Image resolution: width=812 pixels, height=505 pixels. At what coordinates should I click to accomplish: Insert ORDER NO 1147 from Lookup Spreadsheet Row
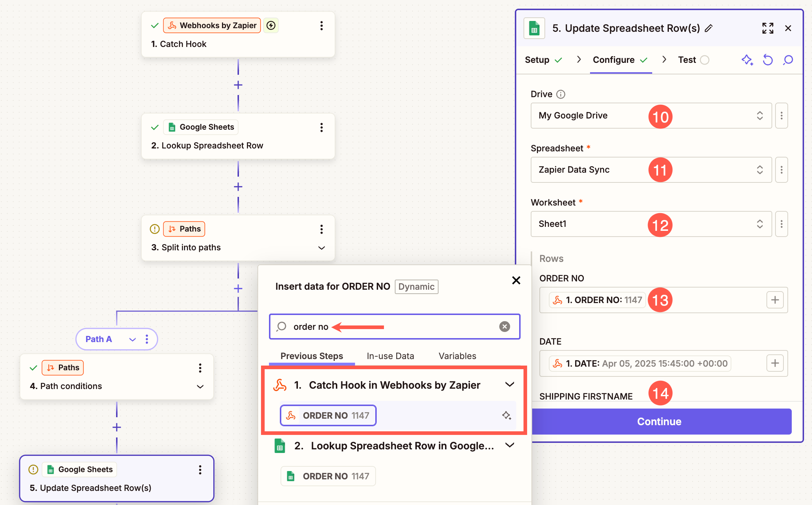point(328,476)
